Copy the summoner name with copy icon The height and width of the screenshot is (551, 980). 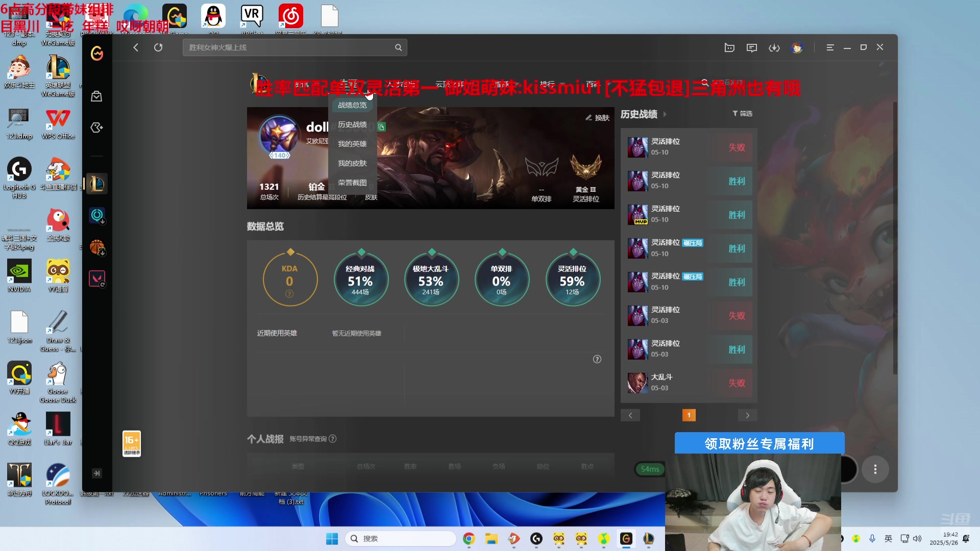pyautogui.click(x=381, y=127)
